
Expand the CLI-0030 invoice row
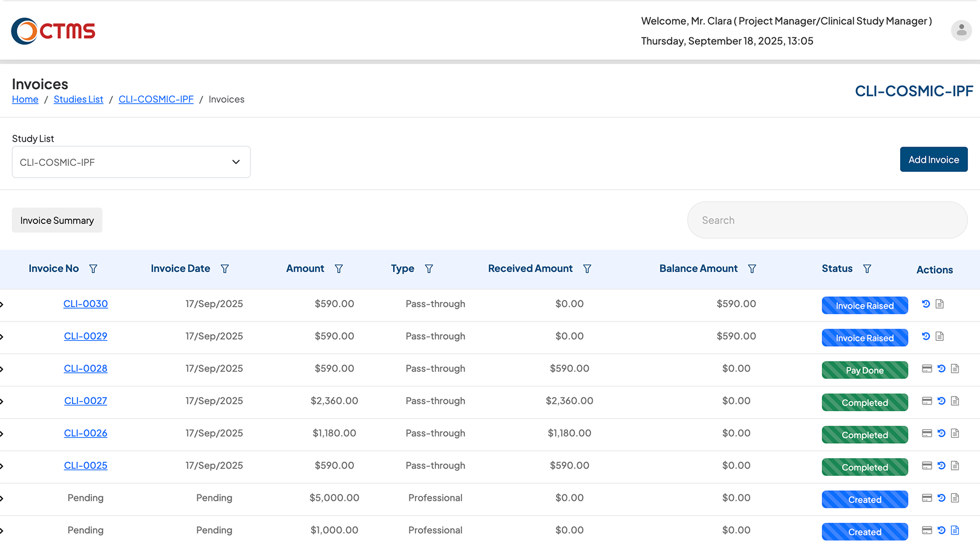pyautogui.click(x=2, y=304)
